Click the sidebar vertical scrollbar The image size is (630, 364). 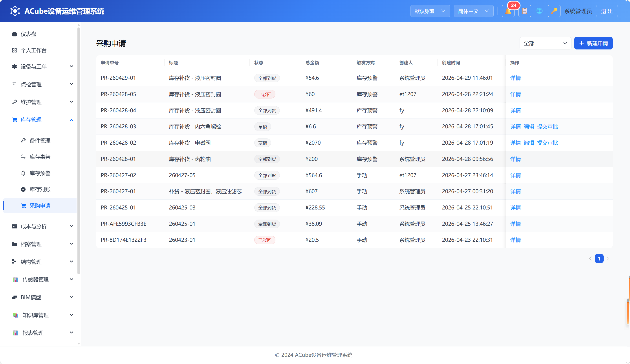[x=79, y=151]
